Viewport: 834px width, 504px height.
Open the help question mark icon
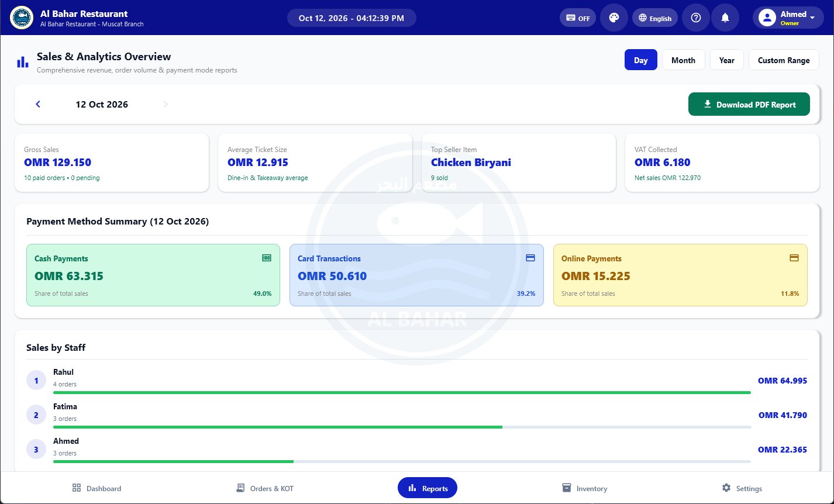tap(696, 18)
